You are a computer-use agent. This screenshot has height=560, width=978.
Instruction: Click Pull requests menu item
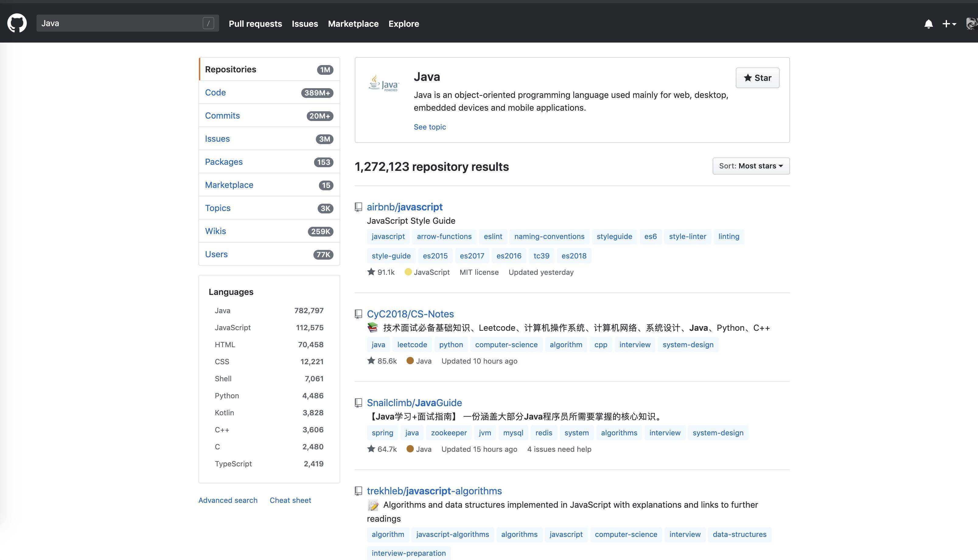click(255, 23)
